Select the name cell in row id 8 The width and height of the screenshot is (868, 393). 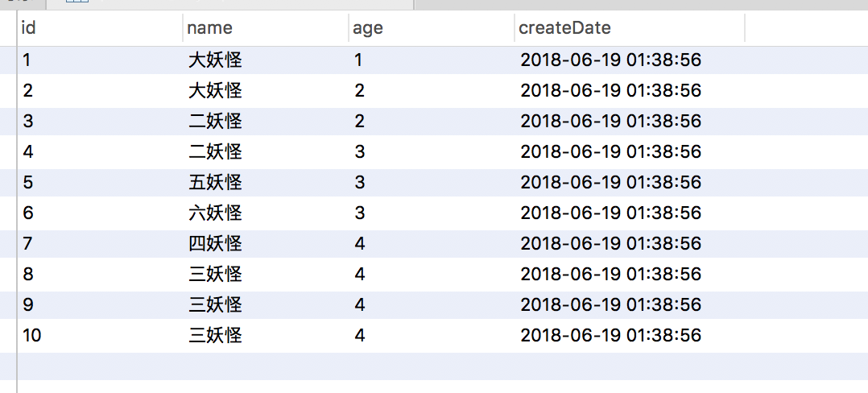pyautogui.click(x=215, y=274)
